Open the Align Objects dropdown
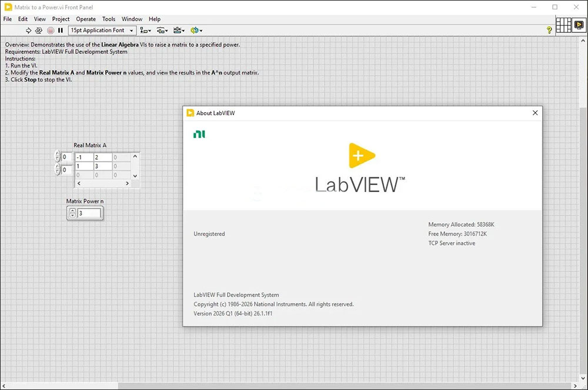 (145, 31)
